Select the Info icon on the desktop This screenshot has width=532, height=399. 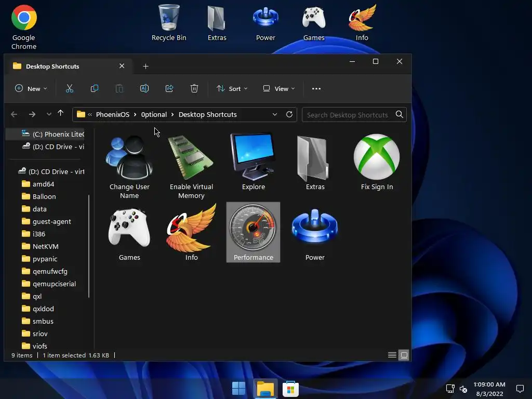tap(362, 23)
